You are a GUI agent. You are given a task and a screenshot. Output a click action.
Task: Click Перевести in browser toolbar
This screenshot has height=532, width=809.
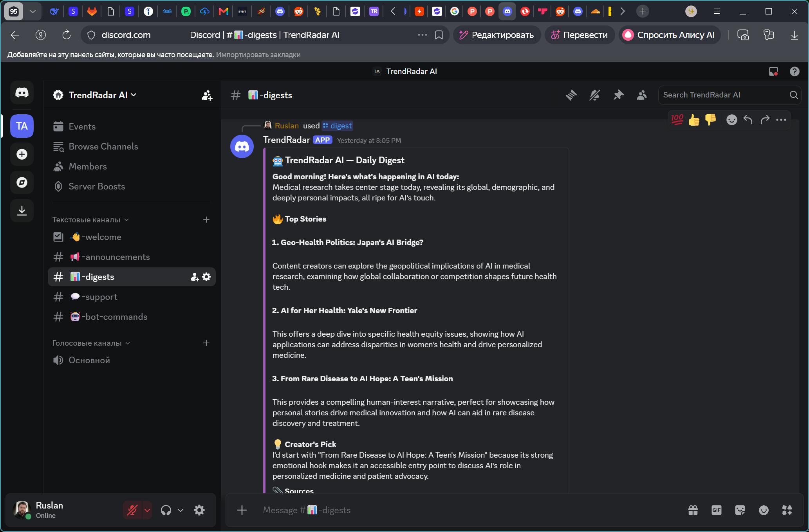click(x=580, y=35)
